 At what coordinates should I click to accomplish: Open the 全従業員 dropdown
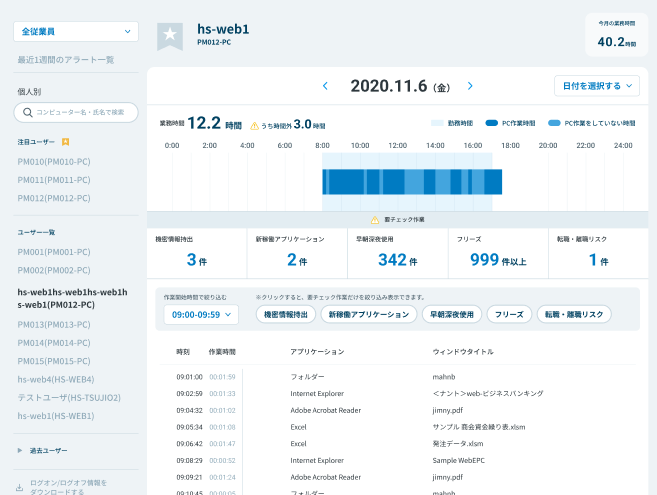tap(75, 32)
